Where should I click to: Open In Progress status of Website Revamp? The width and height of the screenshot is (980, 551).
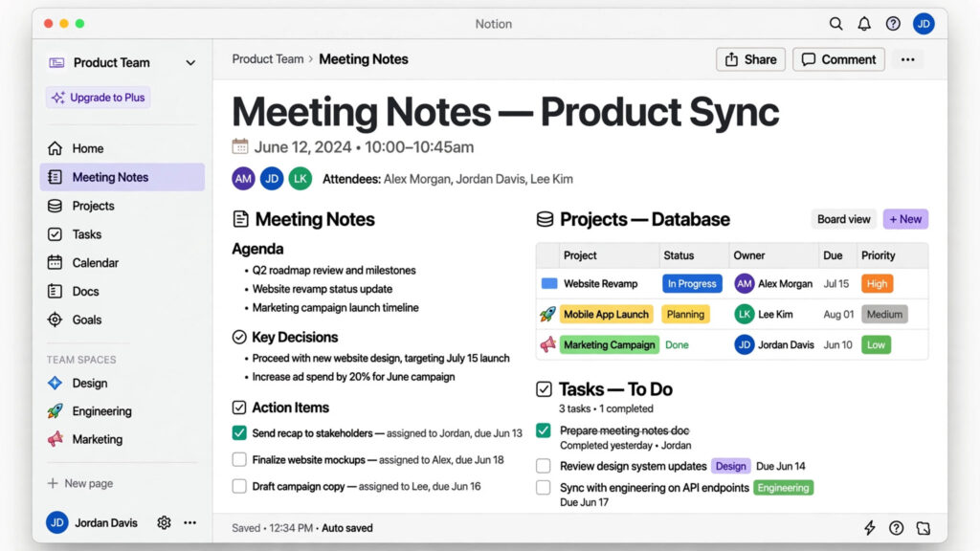point(692,283)
